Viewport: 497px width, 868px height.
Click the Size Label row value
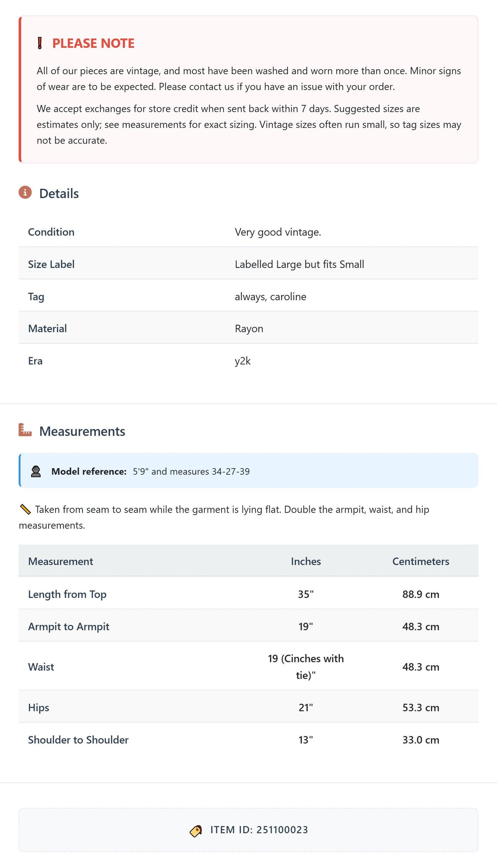pyautogui.click(x=300, y=264)
